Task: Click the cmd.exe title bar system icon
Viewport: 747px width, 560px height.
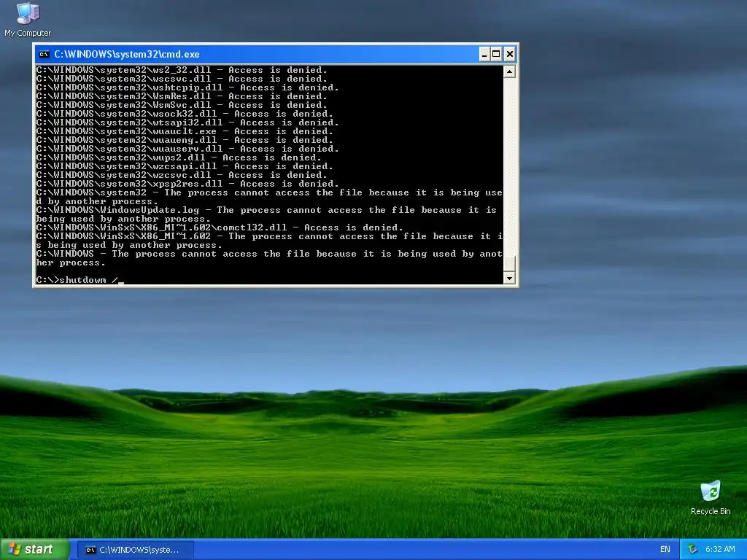Action: coord(44,54)
